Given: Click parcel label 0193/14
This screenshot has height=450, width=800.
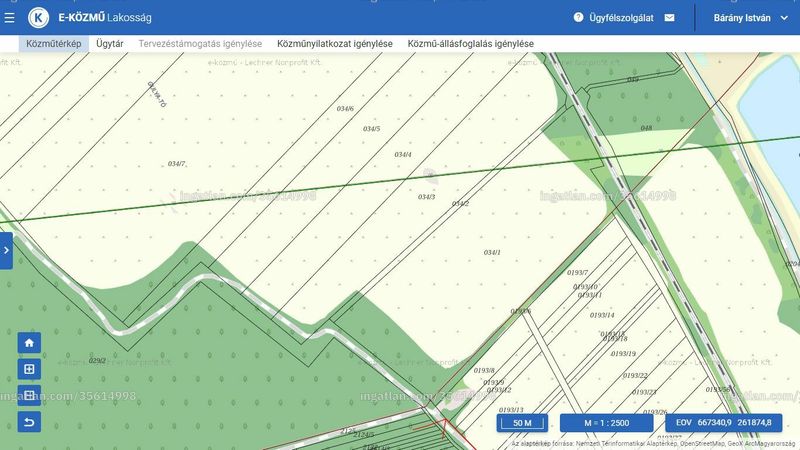Looking at the screenshot, I should (602, 315).
